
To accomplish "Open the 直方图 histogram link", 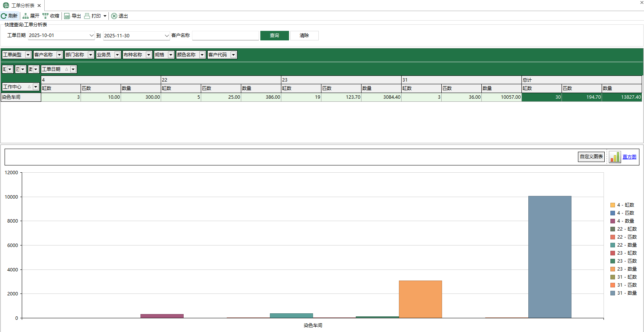I will point(629,157).
